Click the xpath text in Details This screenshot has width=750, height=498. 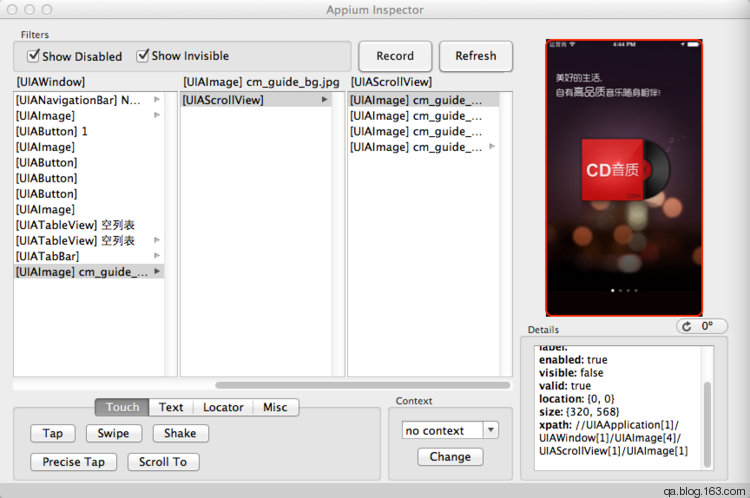pos(613,438)
